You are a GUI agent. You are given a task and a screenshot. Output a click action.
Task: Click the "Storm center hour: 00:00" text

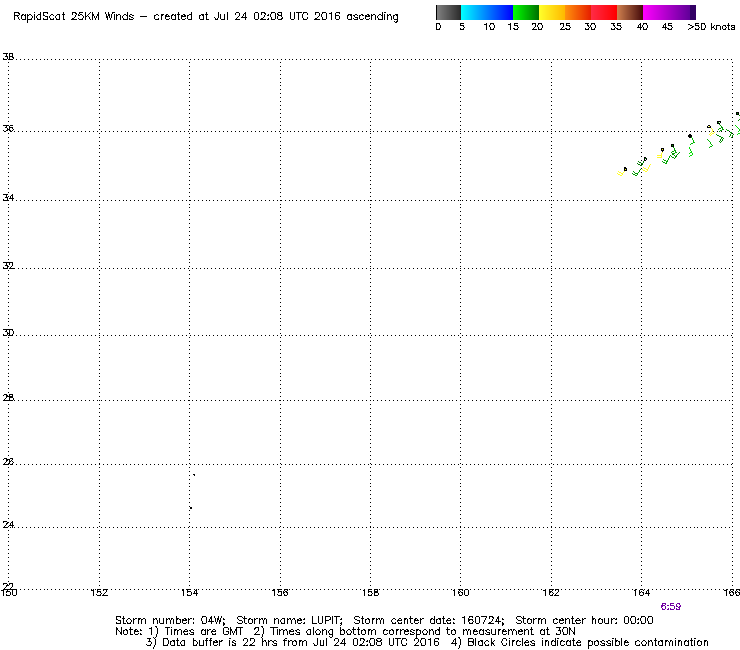584,620
